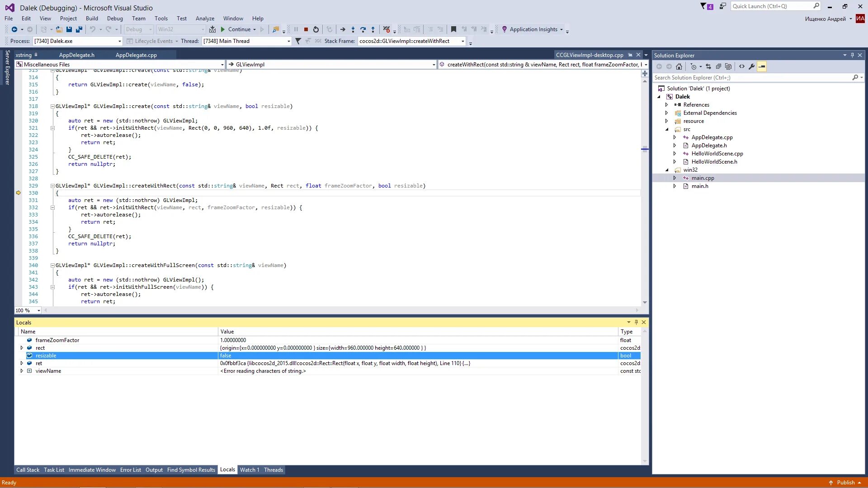Image resolution: width=868 pixels, height=488 pixels.
Task: Collapse createWithFullScreen fold at line 340
Action: pos(52,266)
